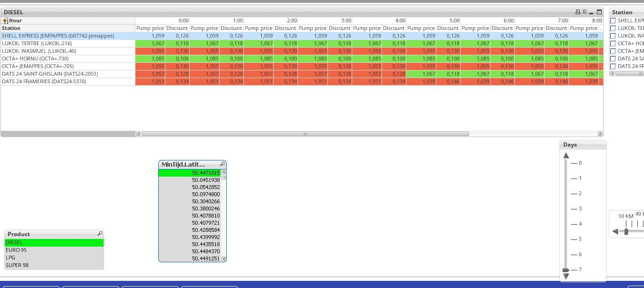
Task: Maximize the DIESEL table object
Action: pyautogui.click(x=599, y=12)
